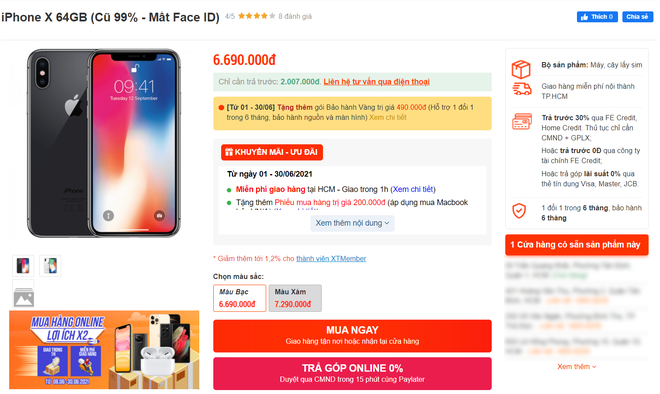Click the free delivery truck icon
660x394 pixels.
coord(522,89)
